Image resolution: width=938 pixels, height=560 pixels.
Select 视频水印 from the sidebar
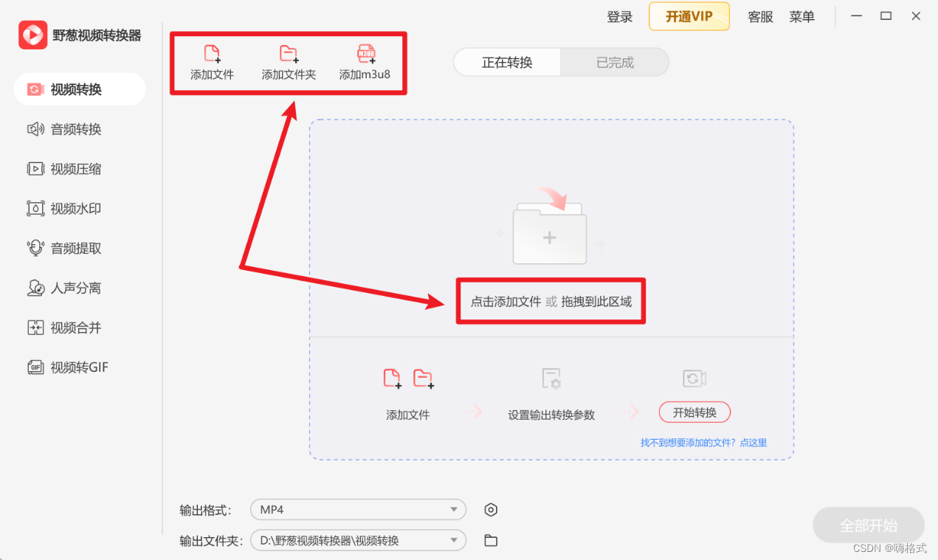click(x=79, y=208)
